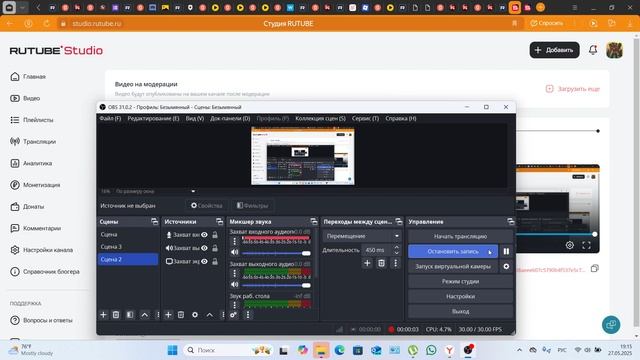Open advanced audio properties gear in mixer

click(x=233, y=315)
